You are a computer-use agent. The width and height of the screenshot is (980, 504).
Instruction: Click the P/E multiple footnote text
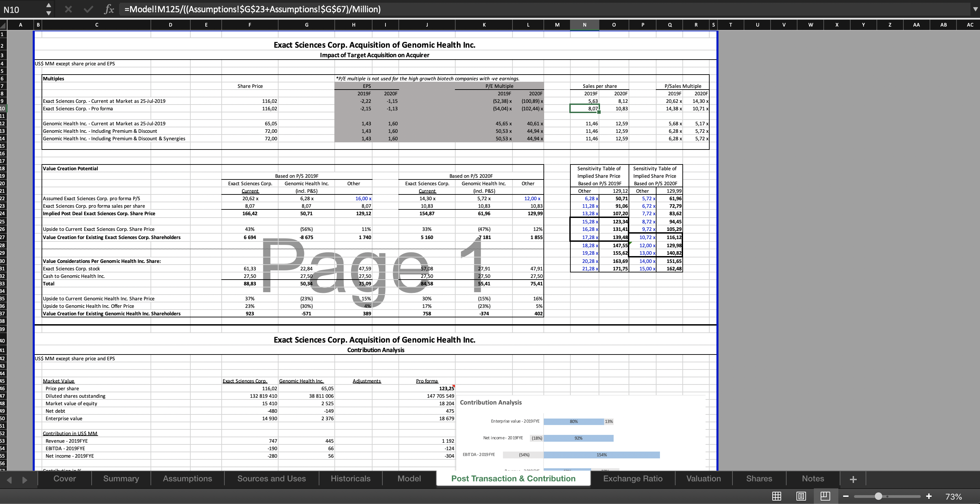[427, 79]
